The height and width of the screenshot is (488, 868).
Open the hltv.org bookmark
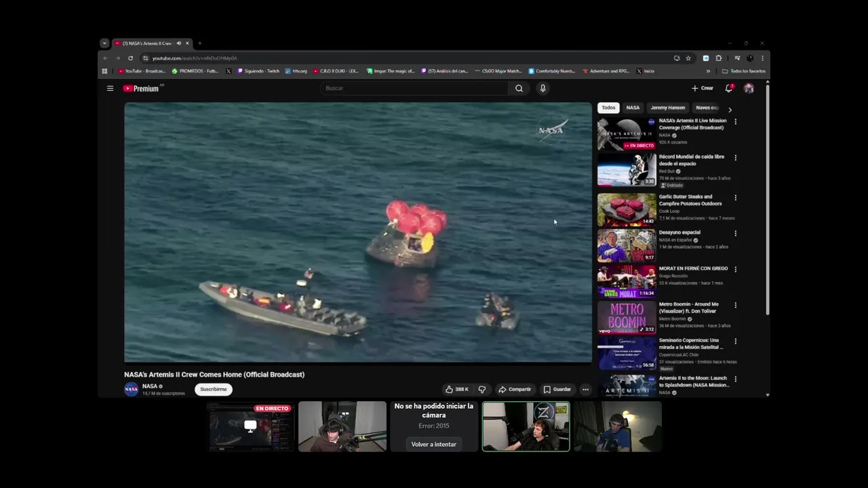(x=296, y=71)
